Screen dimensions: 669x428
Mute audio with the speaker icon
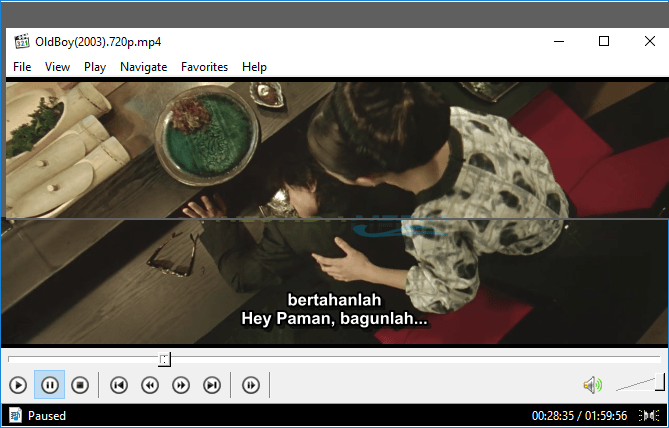coord(593,385)
